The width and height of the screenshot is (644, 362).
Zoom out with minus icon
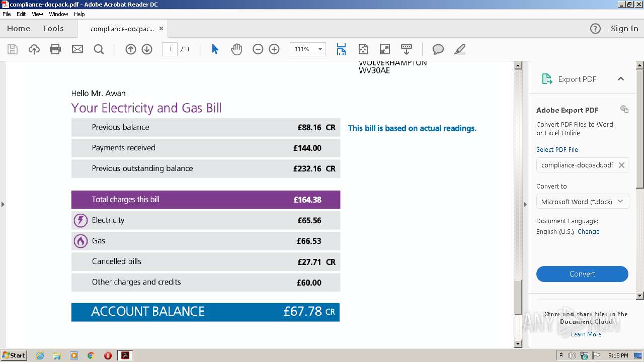(258, 49)
